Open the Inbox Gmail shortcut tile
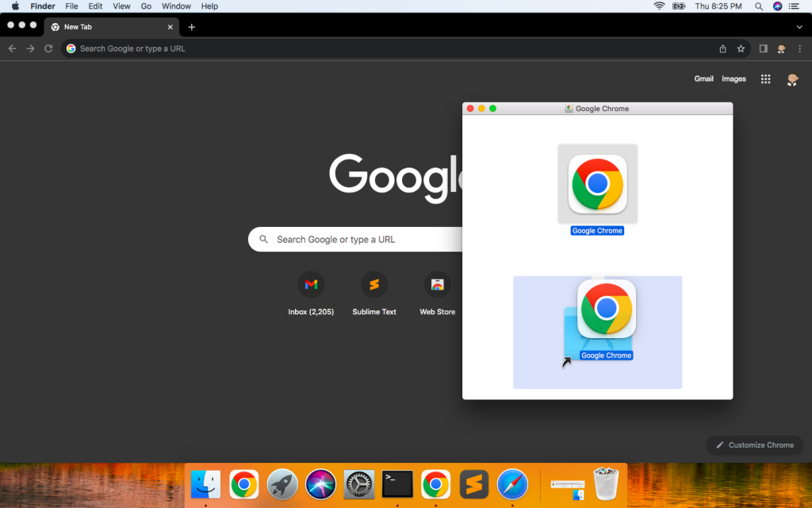The width and height of the screenshot is (812, 508). click(311, 284)
